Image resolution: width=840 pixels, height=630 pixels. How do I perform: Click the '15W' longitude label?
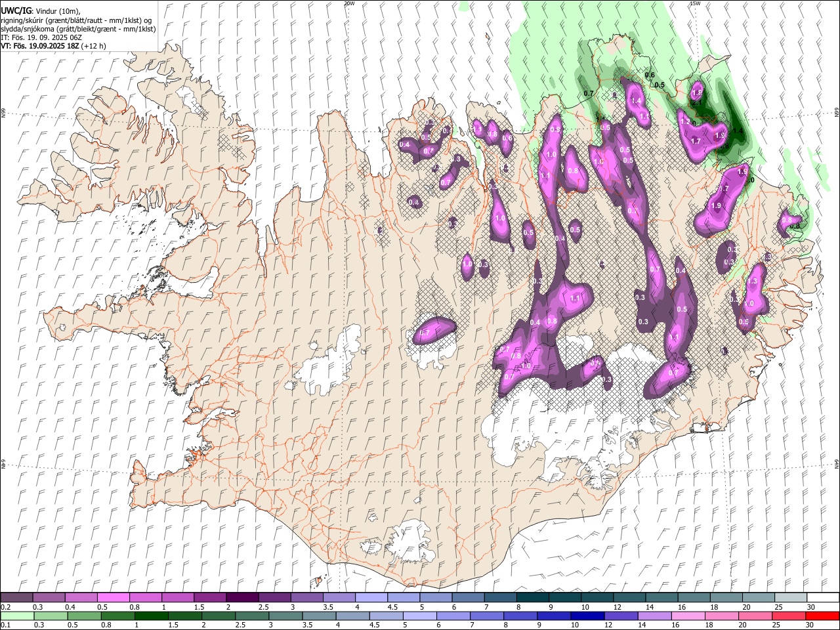coord(694,3)
